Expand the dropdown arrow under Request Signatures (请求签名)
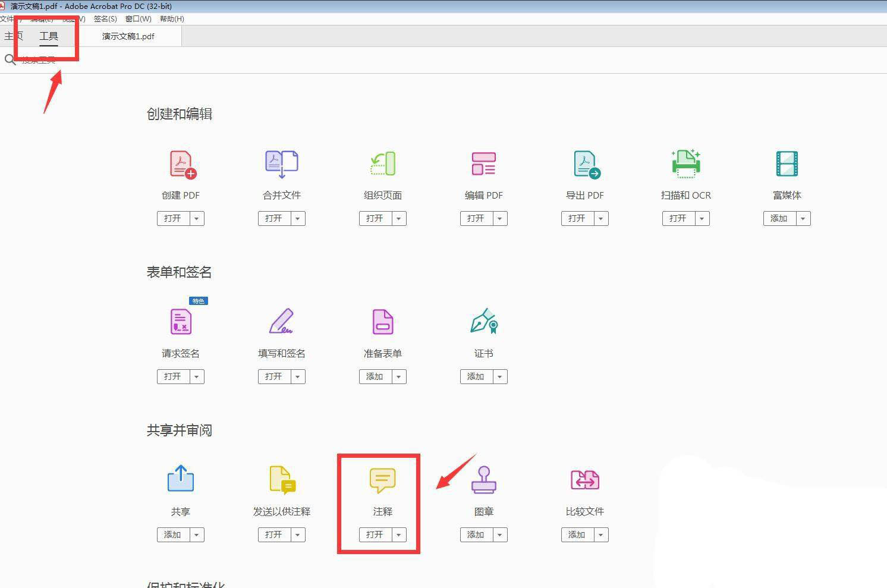This screenshot has height=588, width=887. tap(197, 377)
